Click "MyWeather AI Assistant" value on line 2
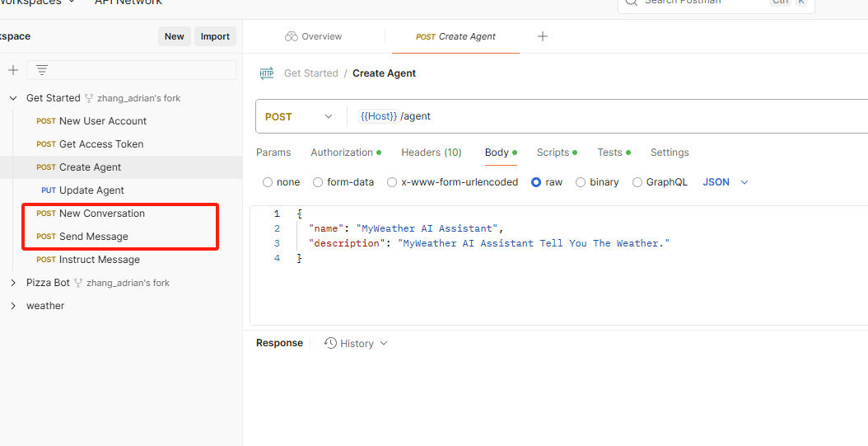This screenshot has height=446, width=868. (x=427, y=228)
